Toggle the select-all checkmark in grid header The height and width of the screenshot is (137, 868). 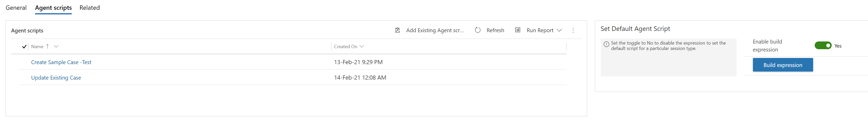[24, 47]
